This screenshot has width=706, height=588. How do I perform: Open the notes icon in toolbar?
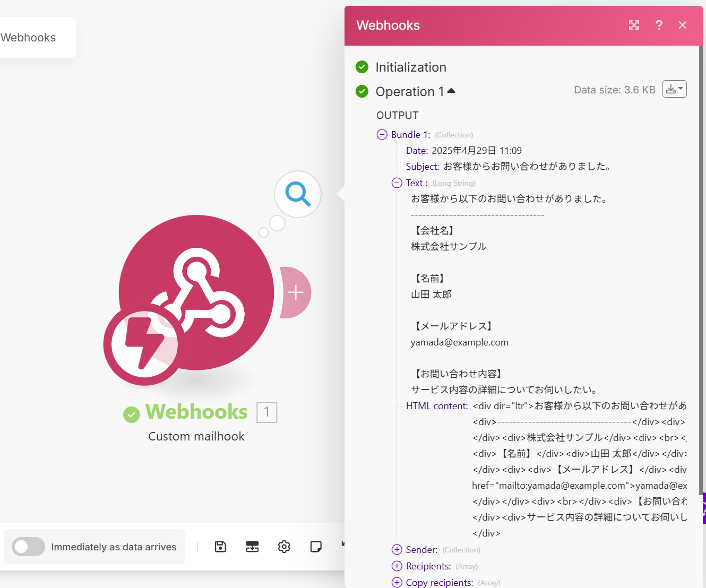click(x=316, y=547)
